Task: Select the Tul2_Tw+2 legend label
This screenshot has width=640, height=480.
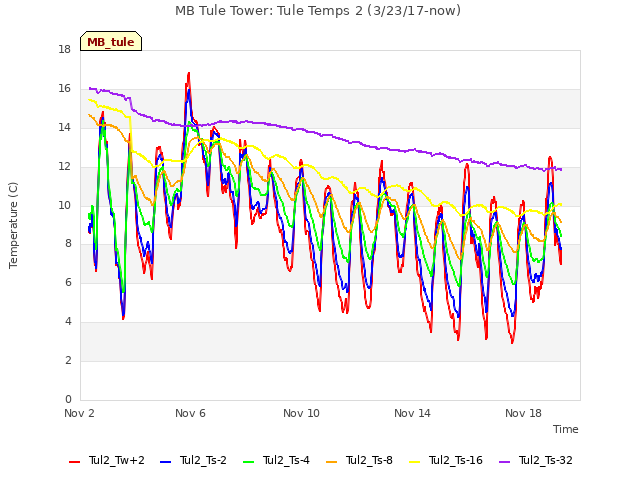Action: pos(117,460)
